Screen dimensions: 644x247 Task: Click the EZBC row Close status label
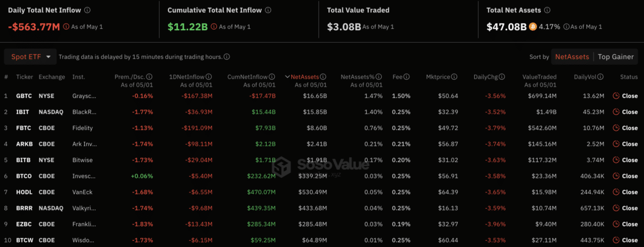tap(630, 224)
